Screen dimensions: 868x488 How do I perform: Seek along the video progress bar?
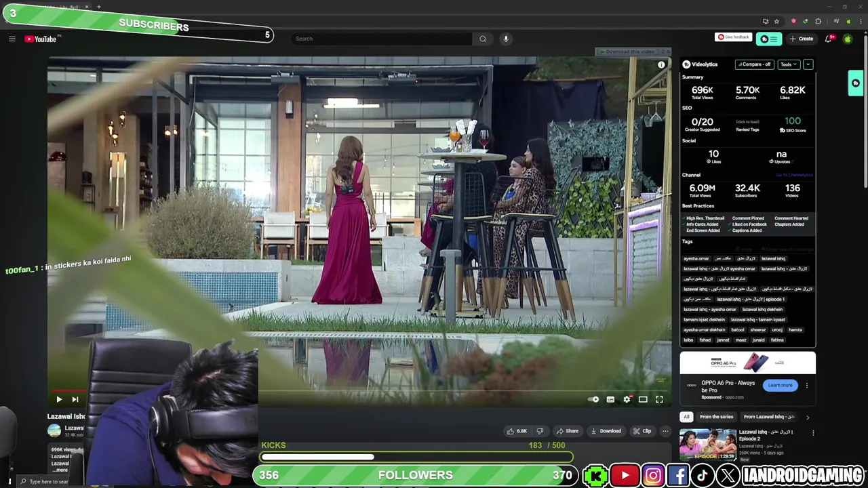click(359, 390)
